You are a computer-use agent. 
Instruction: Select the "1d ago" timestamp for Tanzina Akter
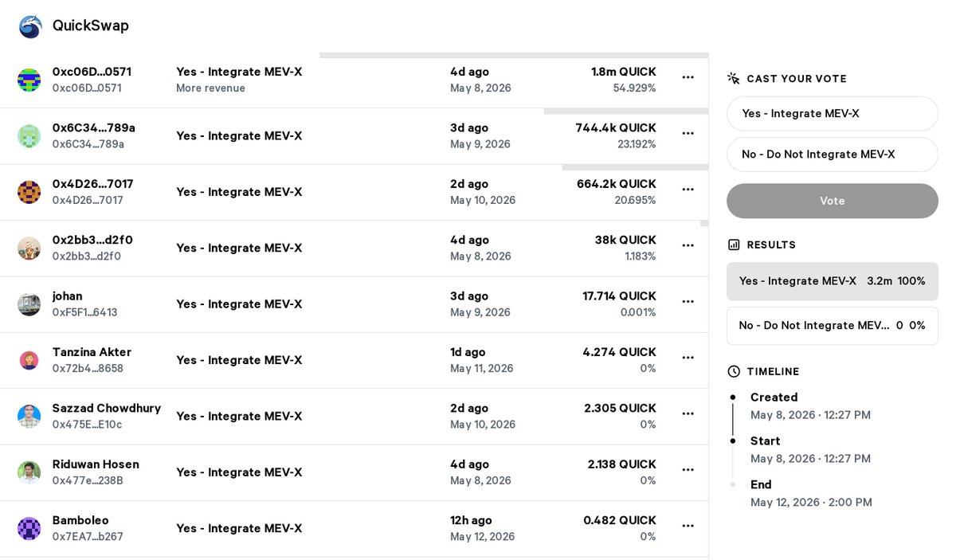[x=468, y=352]
